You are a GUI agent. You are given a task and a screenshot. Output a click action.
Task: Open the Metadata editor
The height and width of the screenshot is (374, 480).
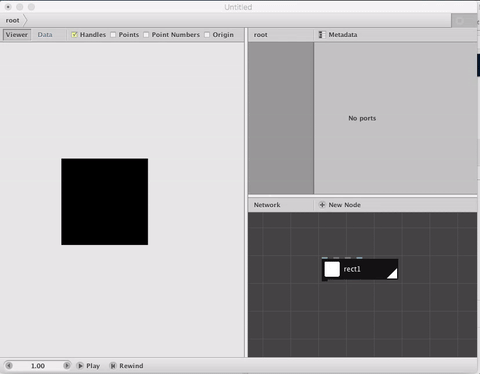[339, 35]
